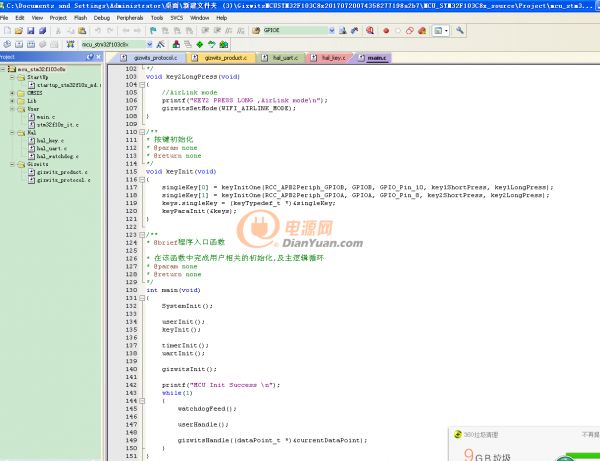
Task: Open the Help menu
Action: coord(222,18)
